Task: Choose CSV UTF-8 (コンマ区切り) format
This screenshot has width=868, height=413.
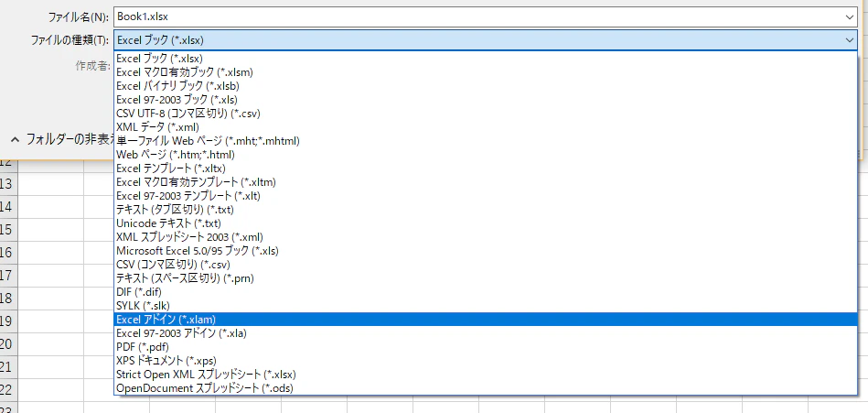Action: click(486, 113)
